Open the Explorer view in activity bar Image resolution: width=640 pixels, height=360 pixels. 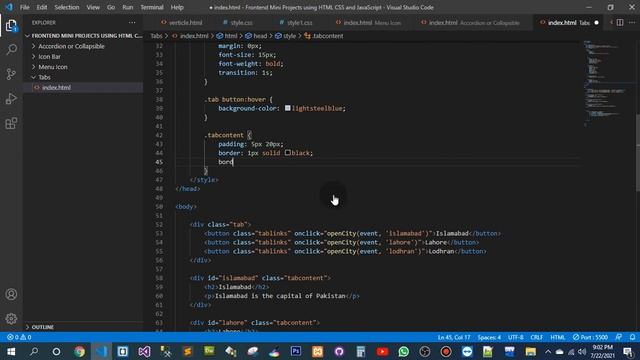click(11, 26)
